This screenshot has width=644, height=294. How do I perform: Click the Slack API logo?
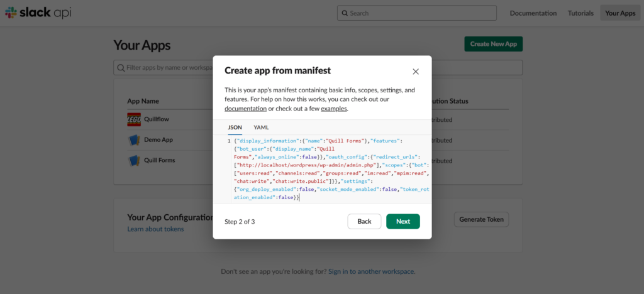click(38, 13)
